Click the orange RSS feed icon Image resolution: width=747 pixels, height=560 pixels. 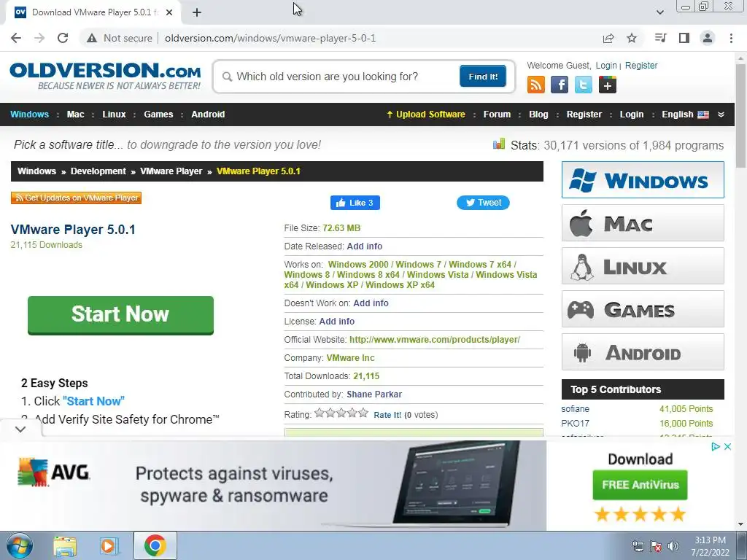point(536,85)
